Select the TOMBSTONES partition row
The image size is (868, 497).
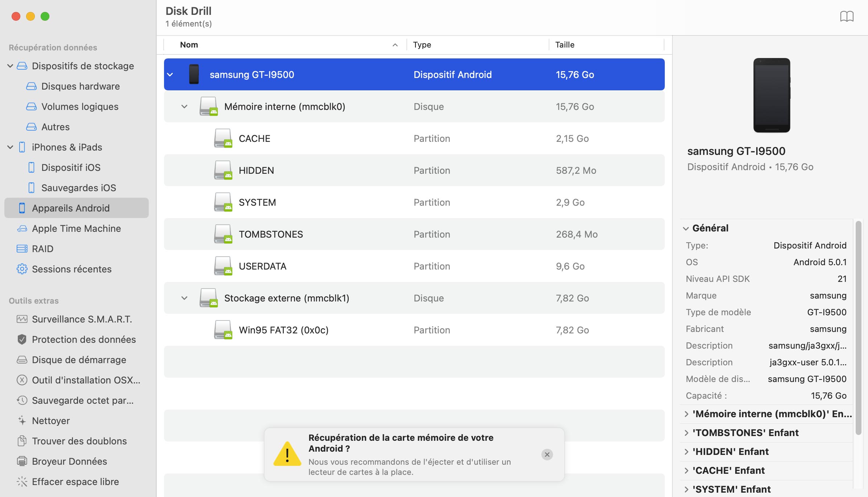[414, 234]
